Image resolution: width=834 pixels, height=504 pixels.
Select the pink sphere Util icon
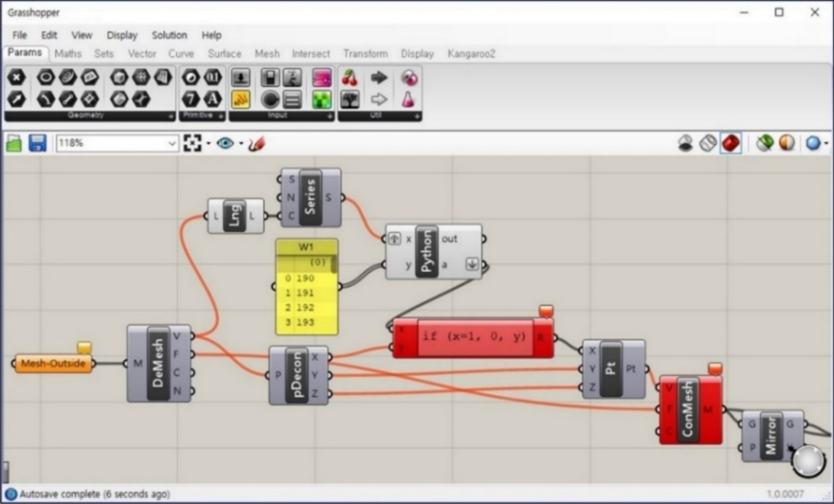tap(409, 77)
